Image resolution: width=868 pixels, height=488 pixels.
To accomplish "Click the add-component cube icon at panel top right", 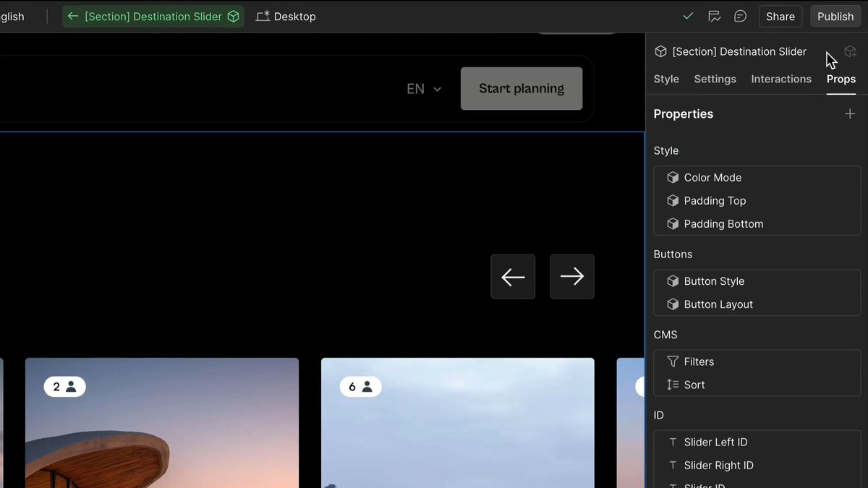I will tap(851, 51).
